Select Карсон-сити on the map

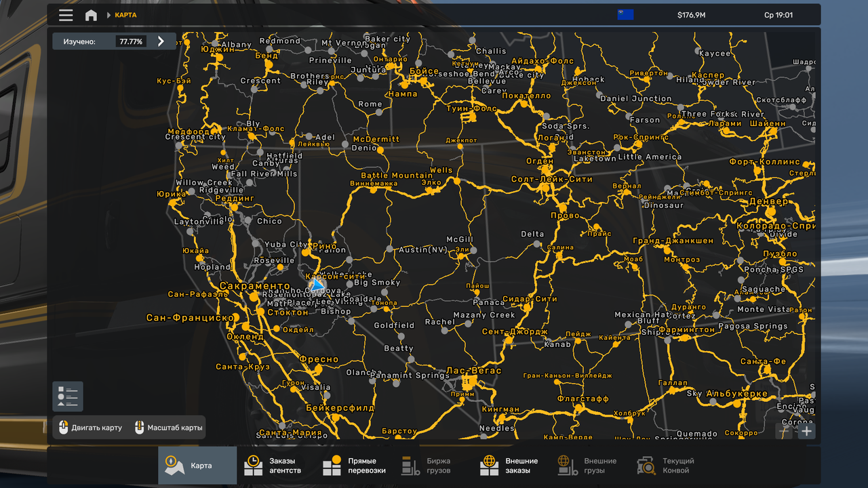(x=336, y=276)
